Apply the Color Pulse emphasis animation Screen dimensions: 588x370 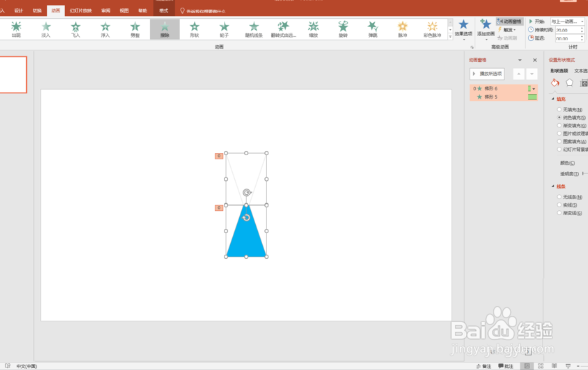point(432,29)
